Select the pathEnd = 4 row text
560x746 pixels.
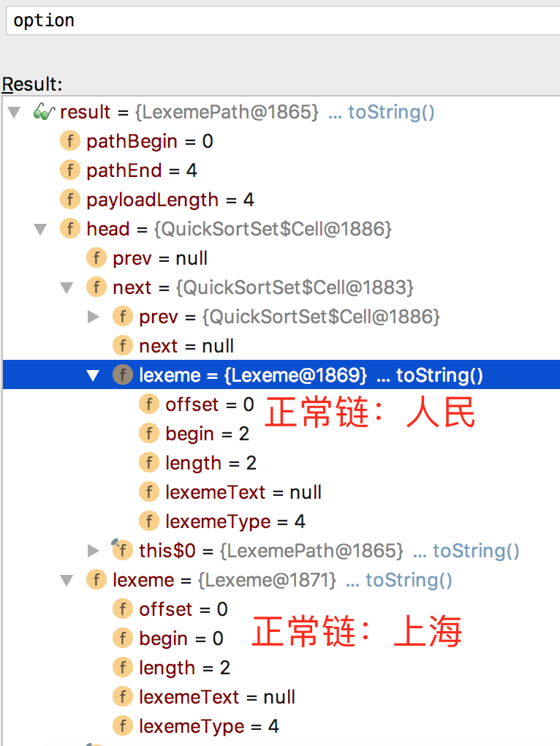[142, 170]
